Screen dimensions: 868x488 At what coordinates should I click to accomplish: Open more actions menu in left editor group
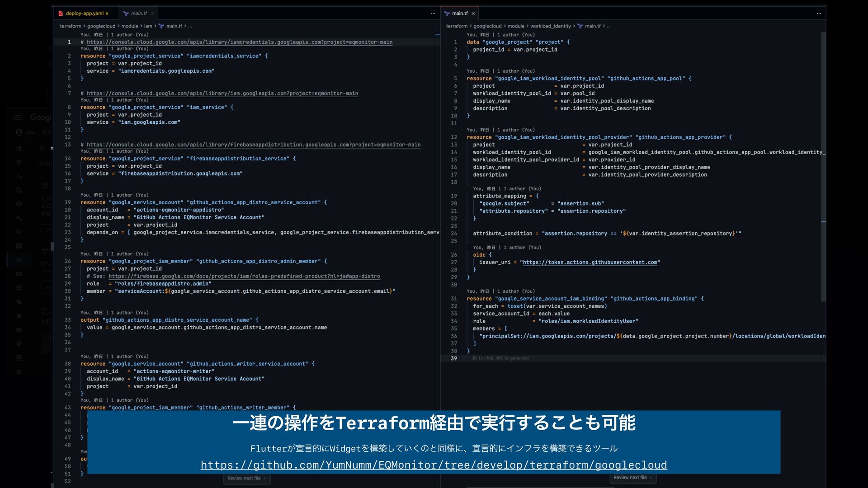coord(433,14)
